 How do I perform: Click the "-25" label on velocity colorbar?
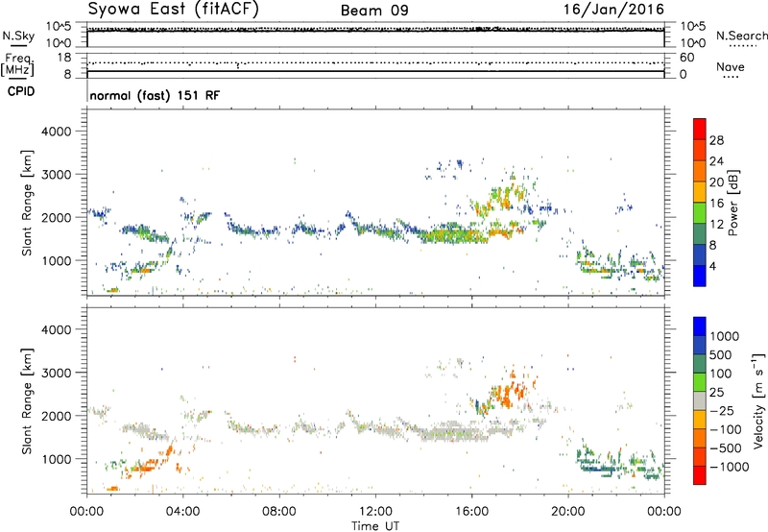tap(722, 411)
